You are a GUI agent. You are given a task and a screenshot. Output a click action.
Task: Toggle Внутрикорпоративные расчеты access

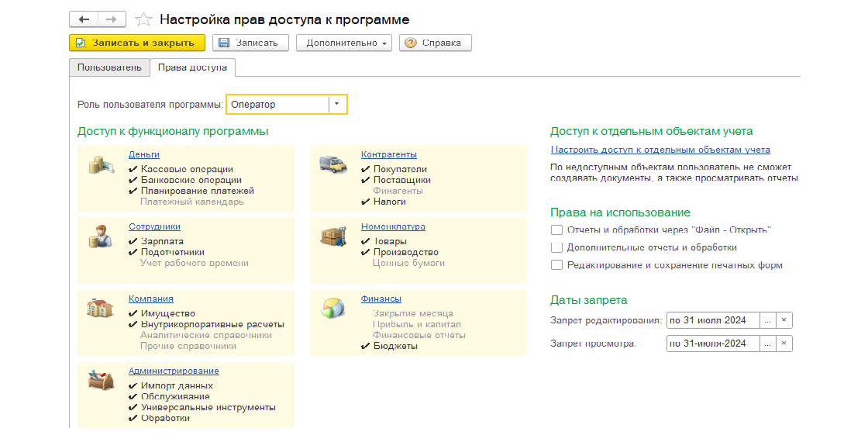(206, 325)
